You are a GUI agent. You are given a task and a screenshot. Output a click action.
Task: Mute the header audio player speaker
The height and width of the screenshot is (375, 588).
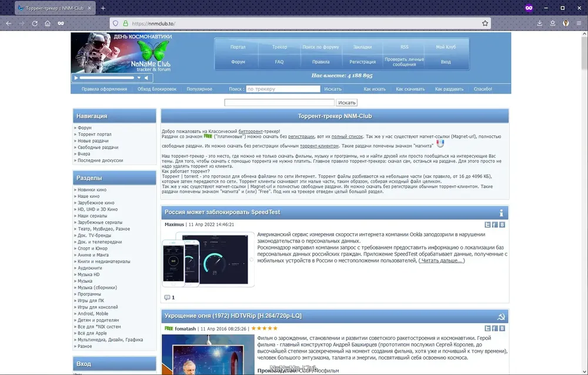[146, 78]
